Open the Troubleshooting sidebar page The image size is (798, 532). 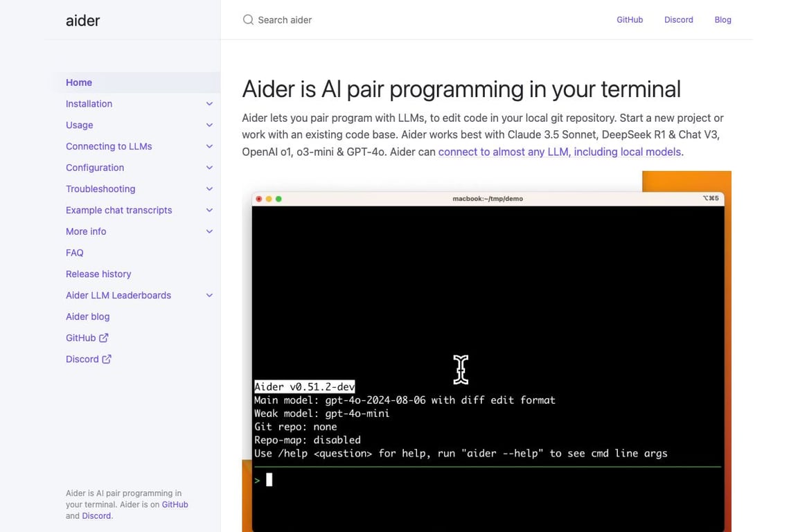click(x=100, y=189)
